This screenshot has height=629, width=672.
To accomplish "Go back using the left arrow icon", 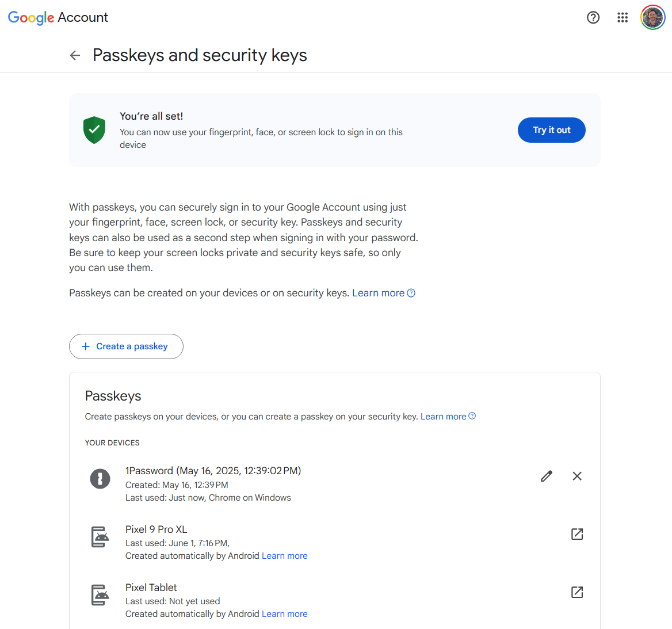I will tap(75, 55).
